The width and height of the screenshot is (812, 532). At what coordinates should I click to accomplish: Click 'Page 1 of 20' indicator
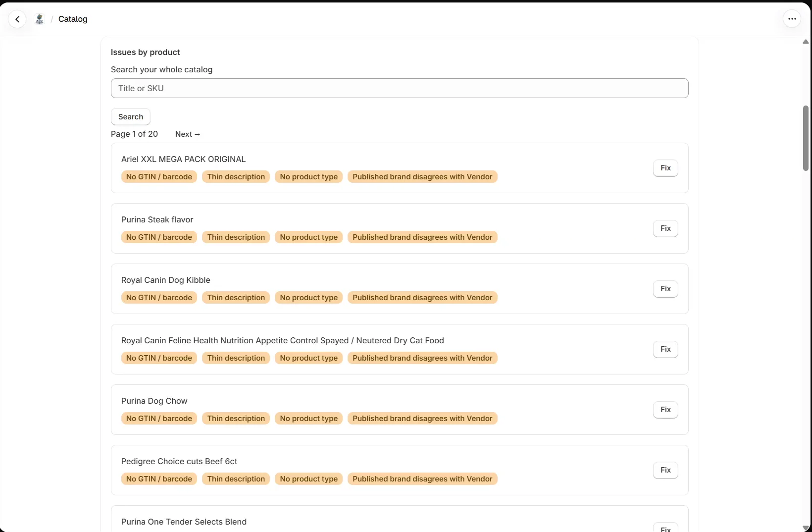click(x=134, y=134)
